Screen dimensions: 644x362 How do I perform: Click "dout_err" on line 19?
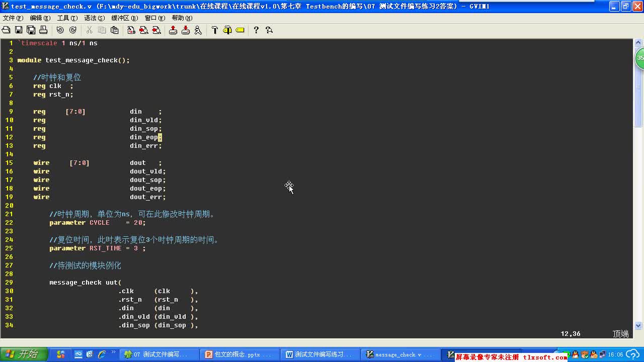click(x=146, y=197)
